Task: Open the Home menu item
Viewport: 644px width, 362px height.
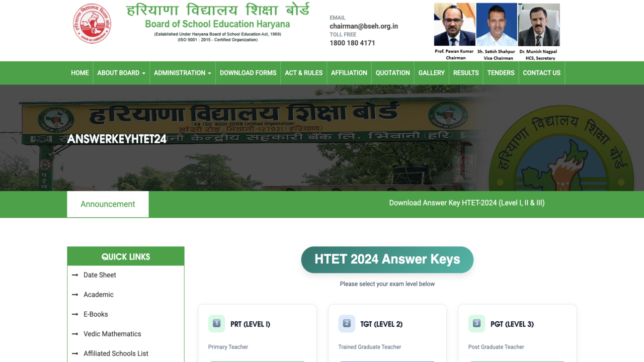Action: [x=80, y=73]
